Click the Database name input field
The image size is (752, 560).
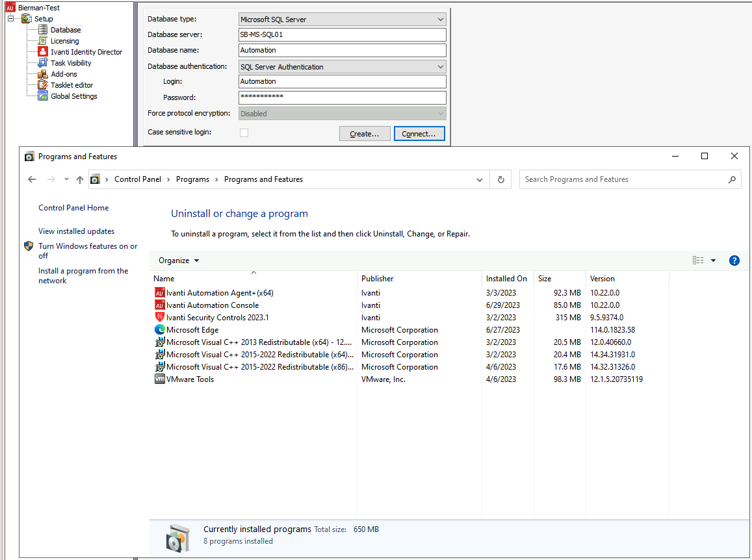point(343,50)
